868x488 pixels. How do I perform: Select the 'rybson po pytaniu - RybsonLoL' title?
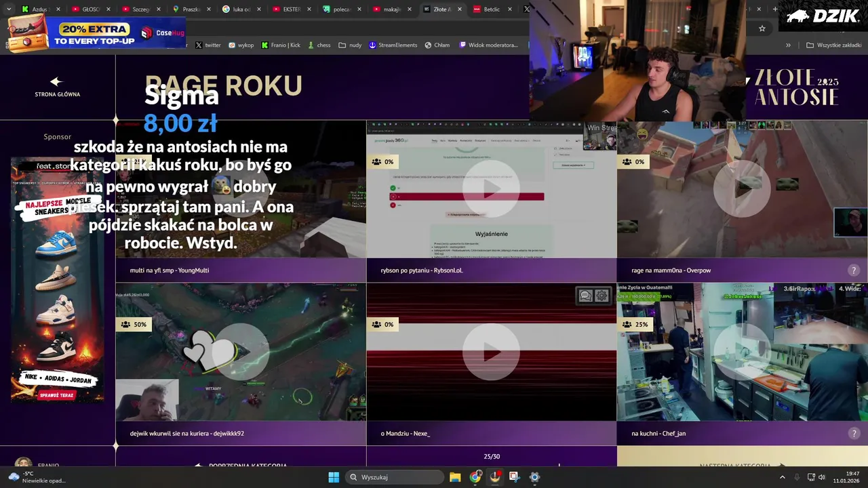422,270
